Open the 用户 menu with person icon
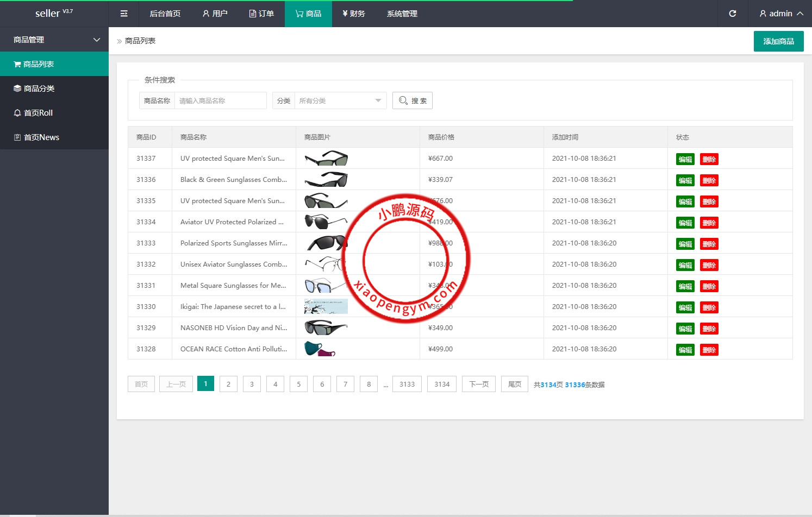Viewport: 812px width, 517px height. pyautogui.click(x=215, y=14)
